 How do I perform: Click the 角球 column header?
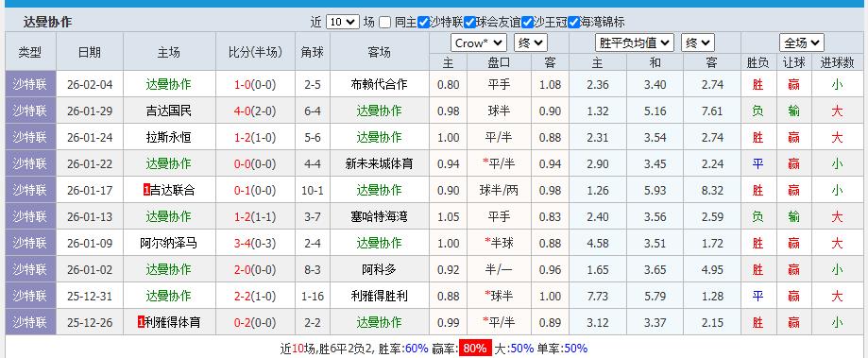coord(313,51)
